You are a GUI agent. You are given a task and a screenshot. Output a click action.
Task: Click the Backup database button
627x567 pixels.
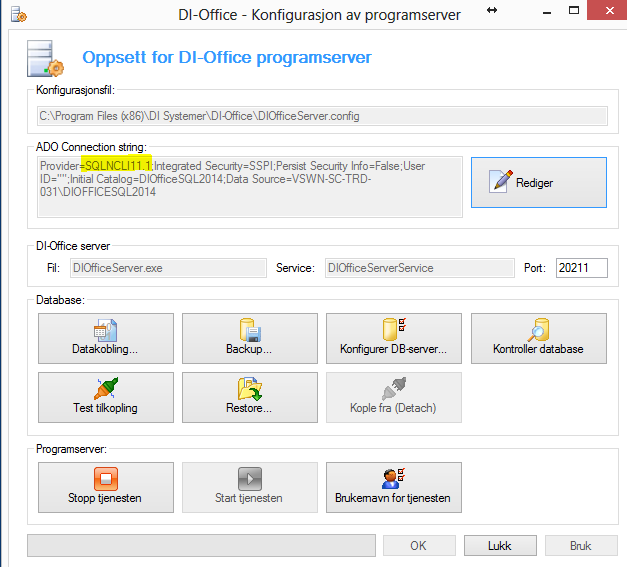[x=250, y=338]
